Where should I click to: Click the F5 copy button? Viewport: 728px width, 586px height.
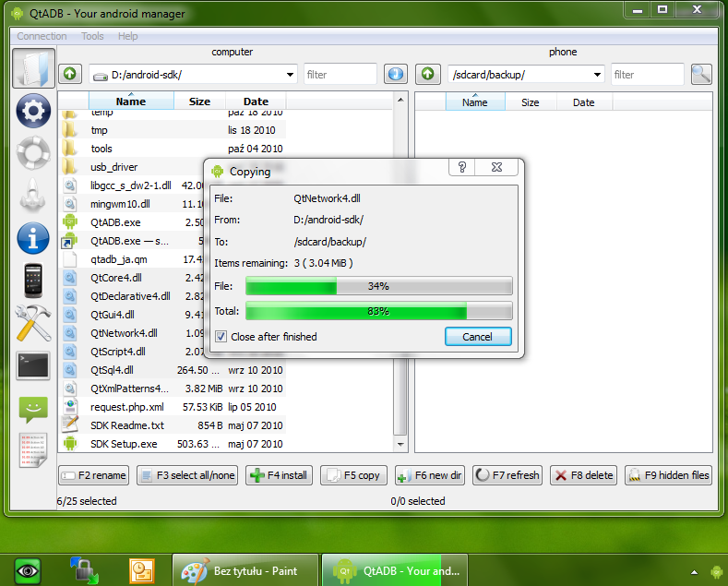(x=353, y=475)
